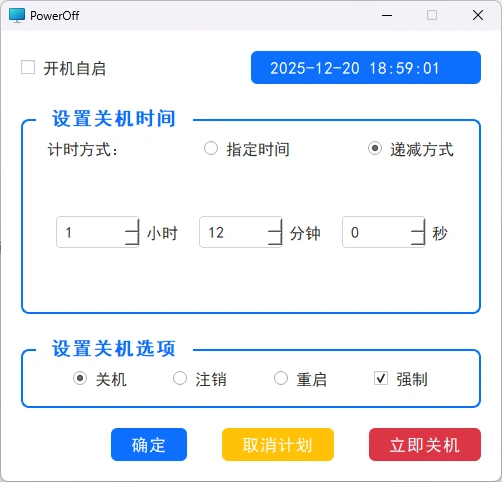This screenshot has width=502, height=482.
Task: Click the red 立即关机 button
Action: click(x=425, y=445)
